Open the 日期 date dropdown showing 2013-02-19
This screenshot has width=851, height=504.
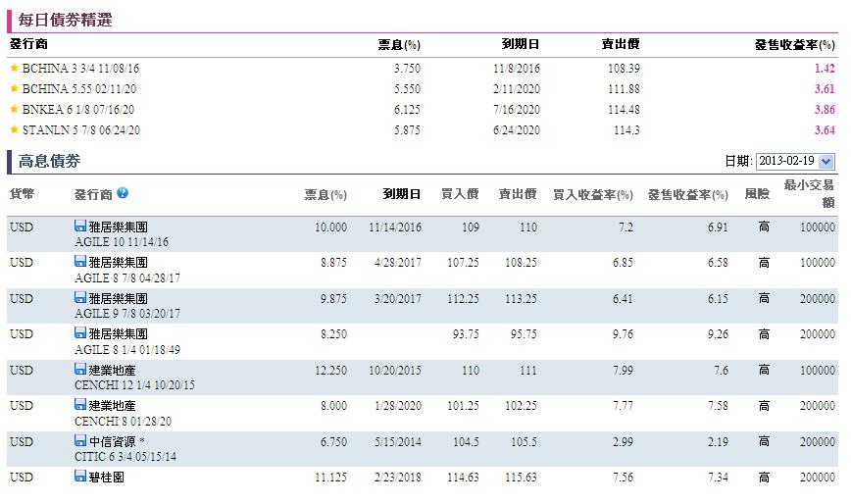[794, 162]
